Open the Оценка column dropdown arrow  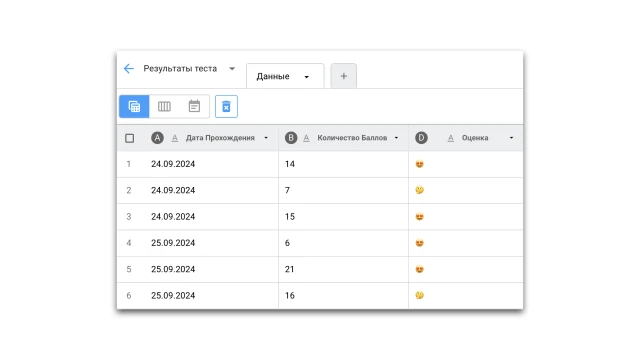[x=511, y=138]
